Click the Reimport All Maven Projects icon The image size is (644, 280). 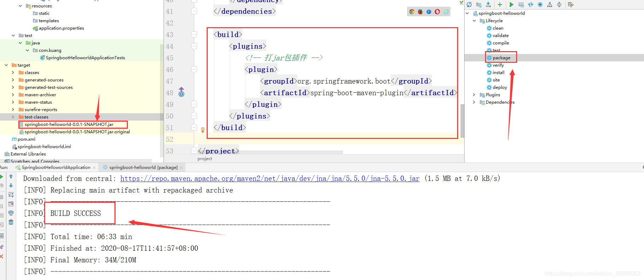click(x=469, y=5)
